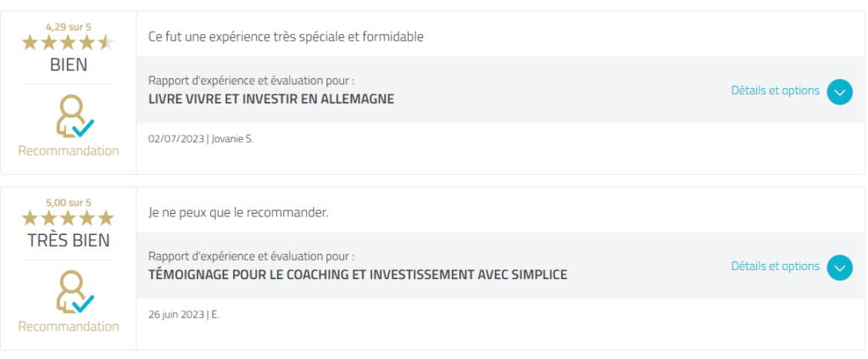
Task: Open 'Détails et options' for coaching review
Action: [775, 266]
